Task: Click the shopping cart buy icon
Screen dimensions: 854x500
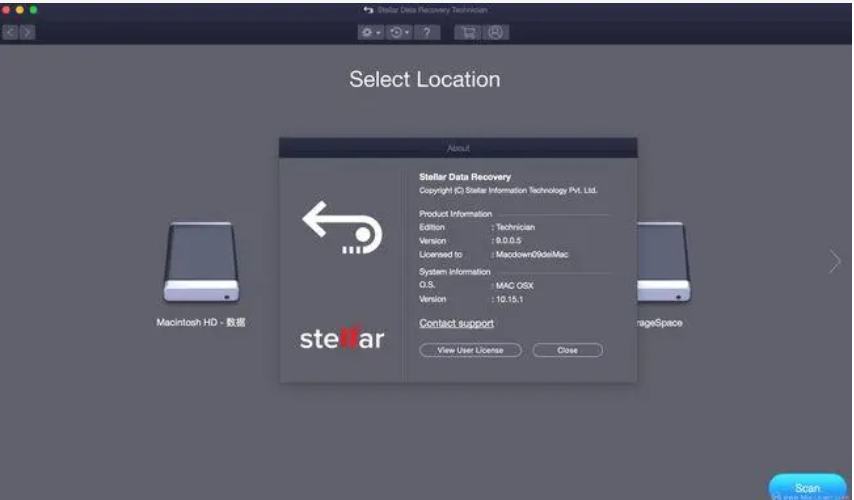Action: [x=468, y=33]
